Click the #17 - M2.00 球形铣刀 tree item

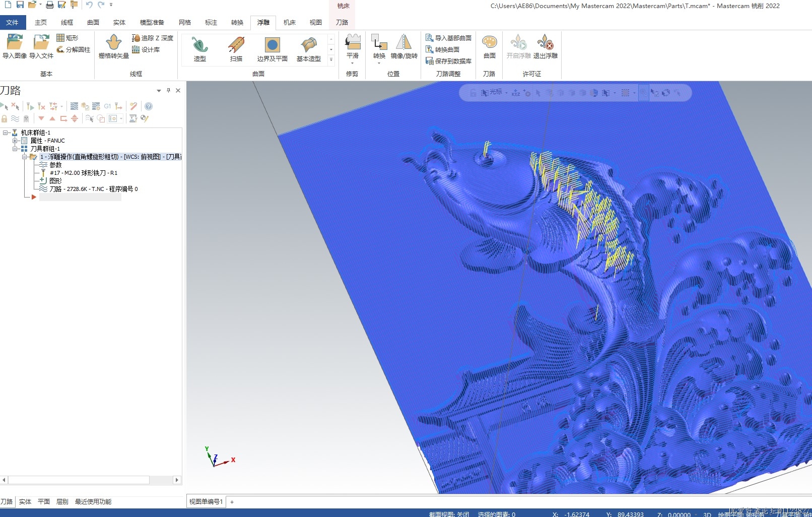click(x=84, y=173)
